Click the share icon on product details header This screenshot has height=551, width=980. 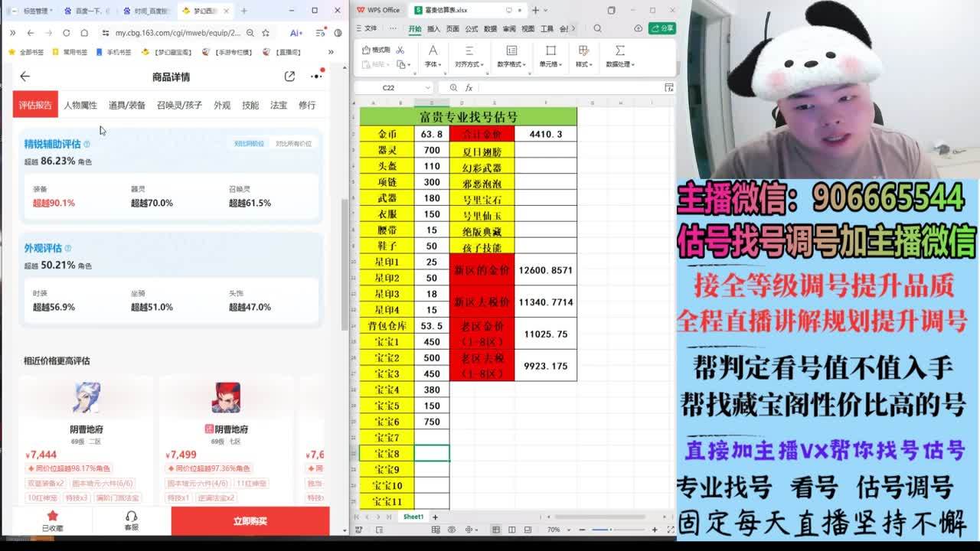pyautogui.click(x=289, y=77)
